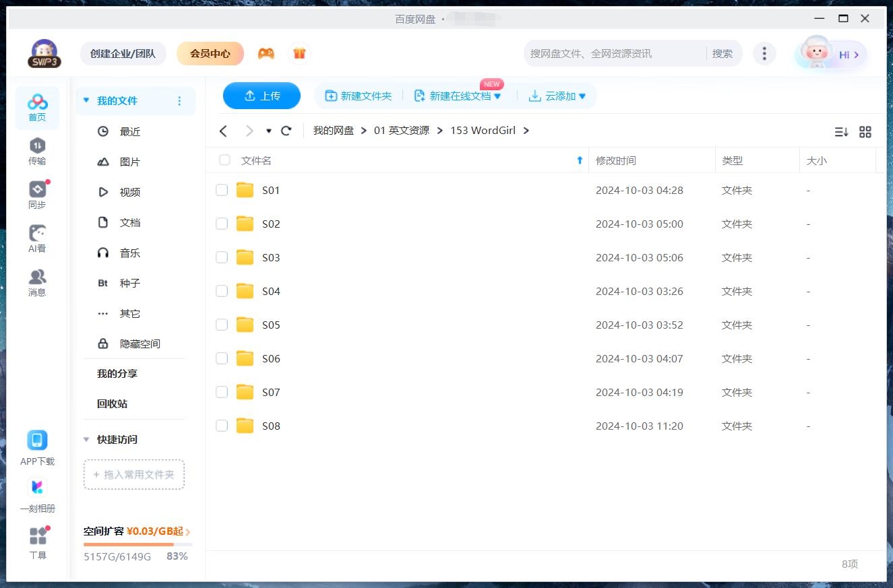
Task: Switch to grid view icon
Action: [865, 132]
